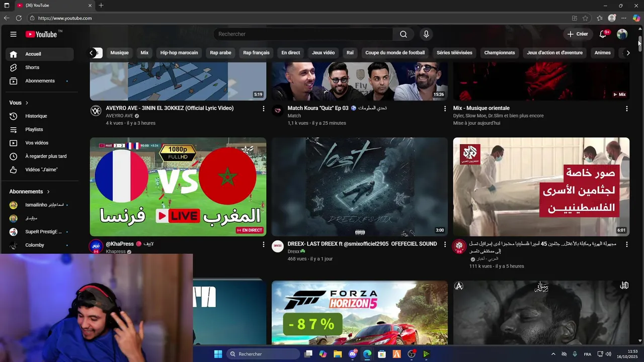Click the YouTube logo
The width and height of the screenshot is (644, 362).
(x=42, y=34)
